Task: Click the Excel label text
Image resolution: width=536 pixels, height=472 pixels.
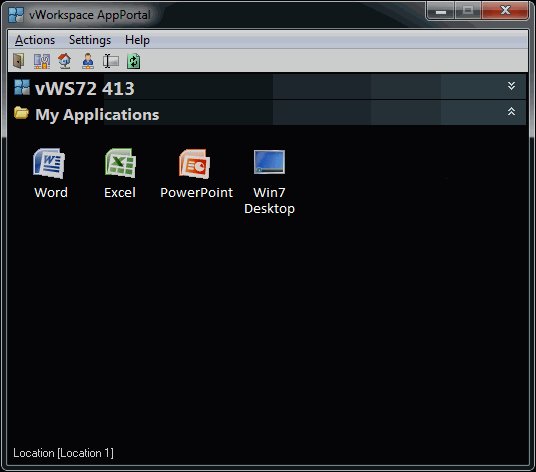Action: coord(120,192)
